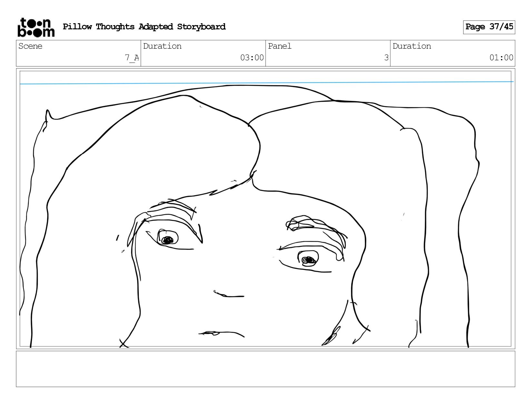This screenshot has width=532, height=411.
Task: Click the scene duration value '03:00'
Action: point(252,58)
